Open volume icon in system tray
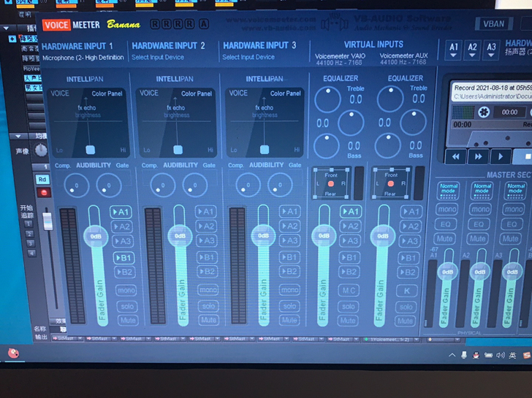Viewport: 532px width, 398px height. pos(501,356)
